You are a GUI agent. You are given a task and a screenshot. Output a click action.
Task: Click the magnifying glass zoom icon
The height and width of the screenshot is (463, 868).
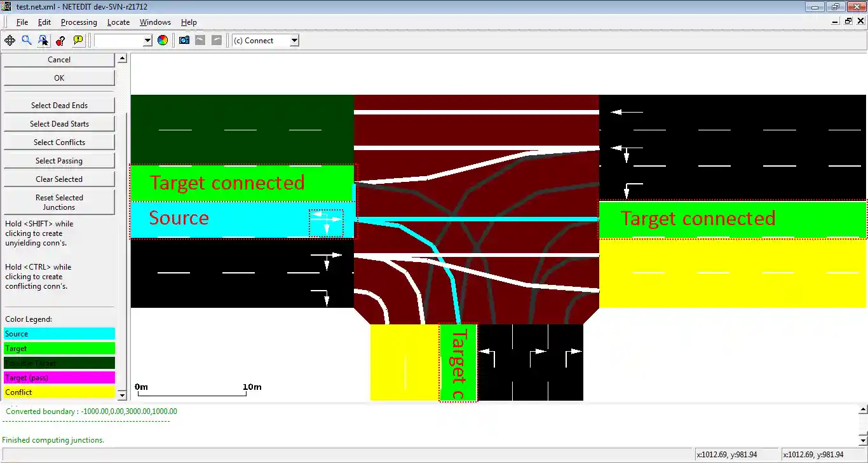click(27, 41)
